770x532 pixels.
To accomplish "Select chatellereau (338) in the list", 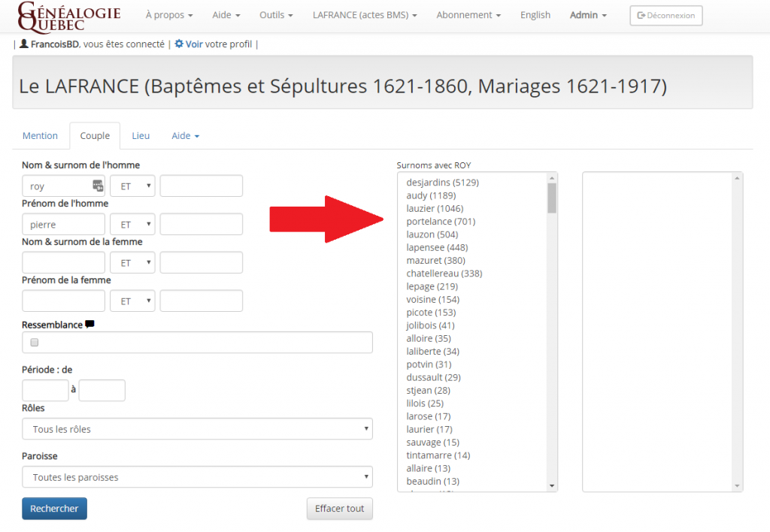I will tap(444, 274).
